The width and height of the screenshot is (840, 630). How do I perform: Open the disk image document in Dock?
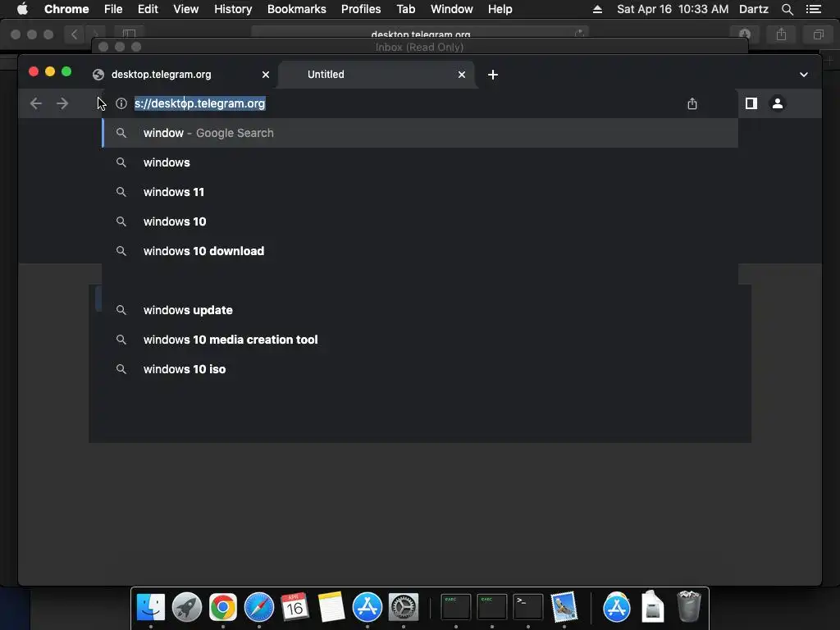click(652, 606)
